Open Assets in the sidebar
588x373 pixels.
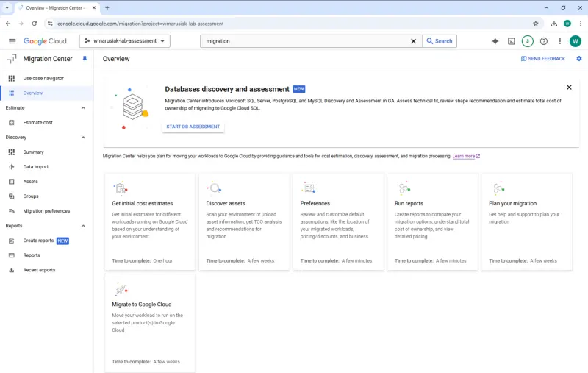(47, 181)
